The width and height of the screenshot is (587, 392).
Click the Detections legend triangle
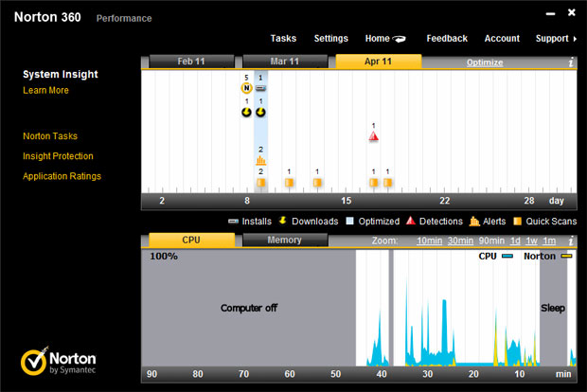411,221
